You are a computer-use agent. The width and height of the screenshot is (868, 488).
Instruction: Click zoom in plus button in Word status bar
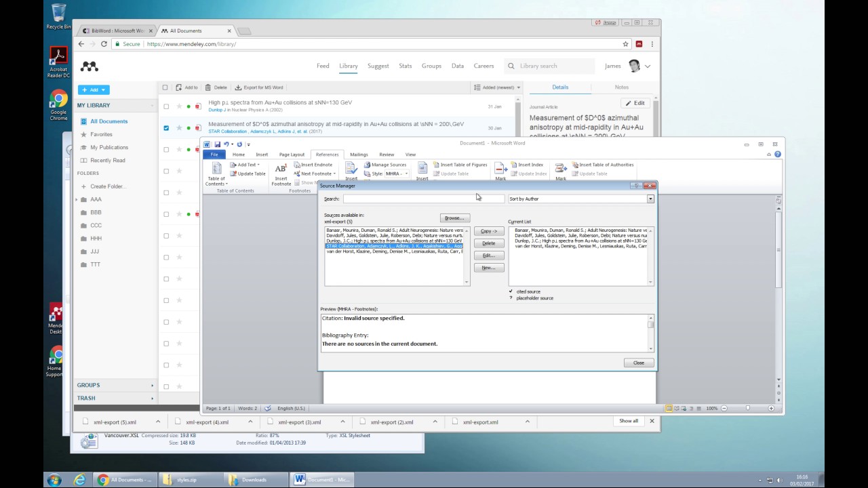(771, 408)
